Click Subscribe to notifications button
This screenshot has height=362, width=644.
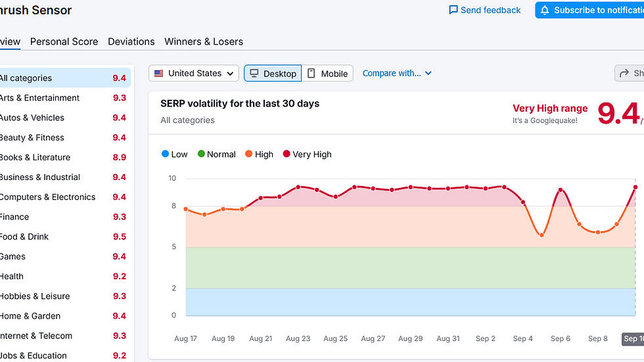[589, 11]
